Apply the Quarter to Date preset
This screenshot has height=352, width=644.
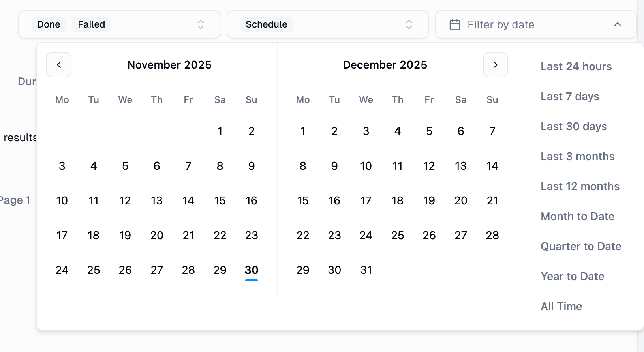(x=581, y=246)
